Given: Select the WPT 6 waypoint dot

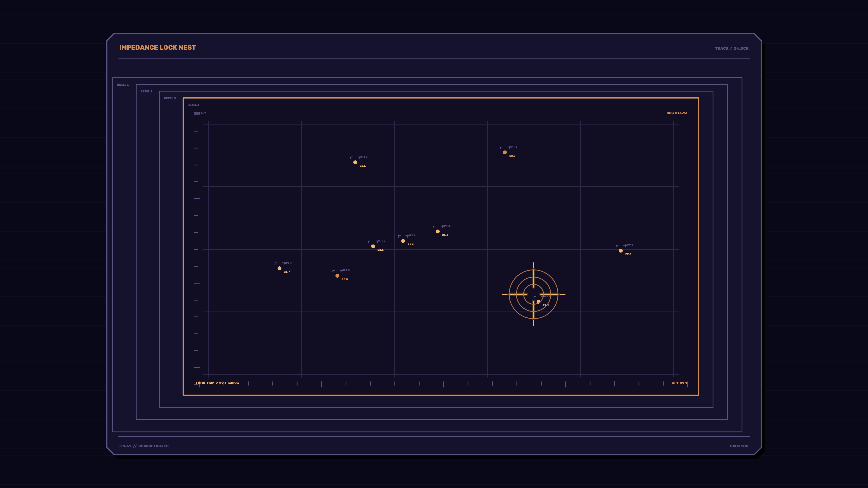Looking at the screenshot, I should coord(505,152).
